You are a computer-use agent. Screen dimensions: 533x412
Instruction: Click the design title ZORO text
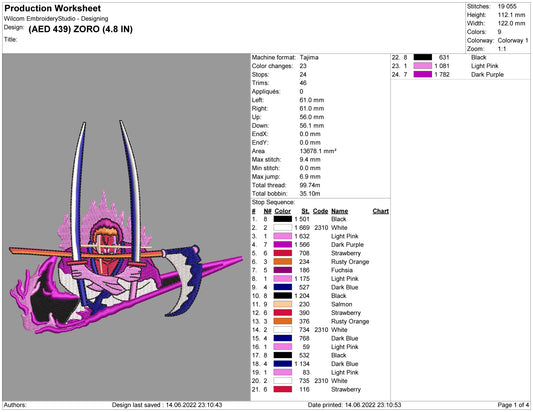[x=86, y=29]
